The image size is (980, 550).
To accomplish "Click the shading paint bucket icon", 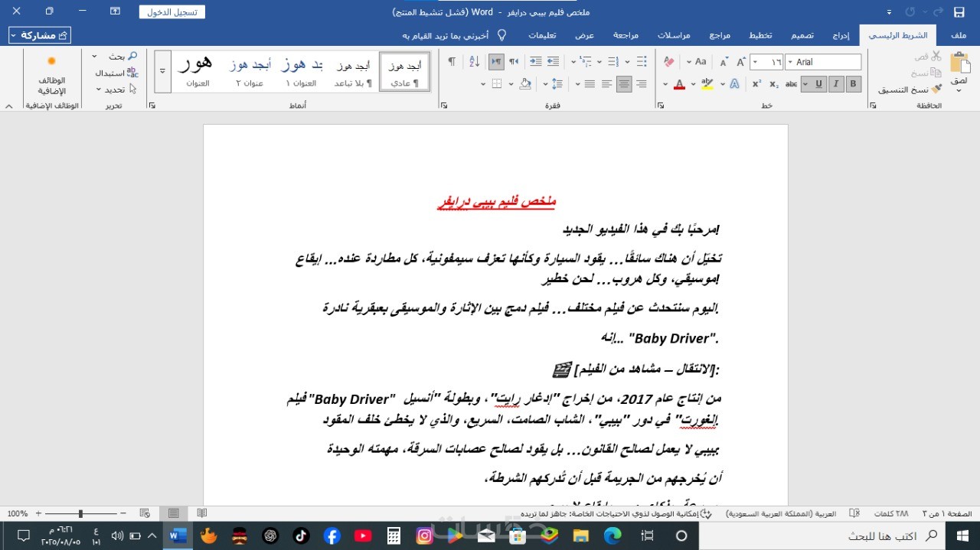I will point(525,84).
